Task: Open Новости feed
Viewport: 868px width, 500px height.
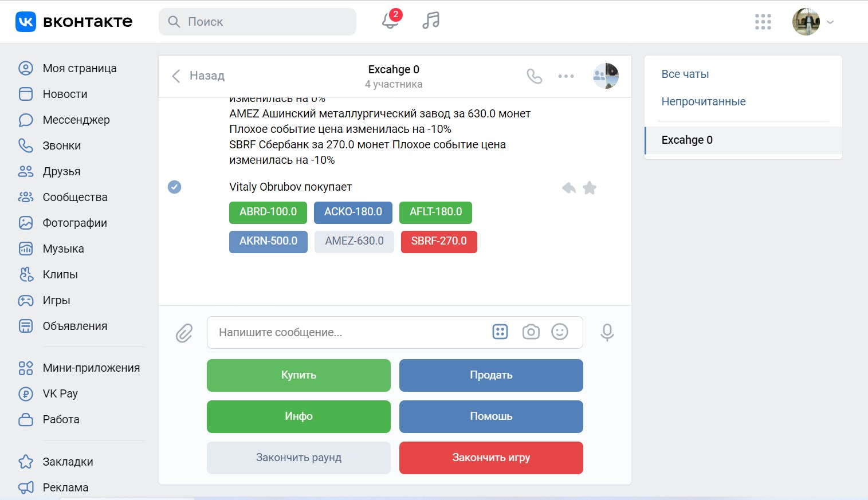Action: [x=65, y=94]
